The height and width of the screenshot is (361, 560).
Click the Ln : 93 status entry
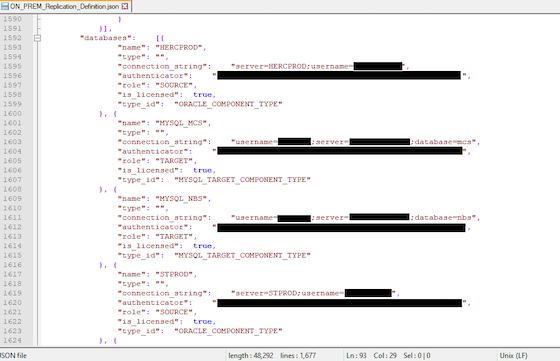[356, 356]
